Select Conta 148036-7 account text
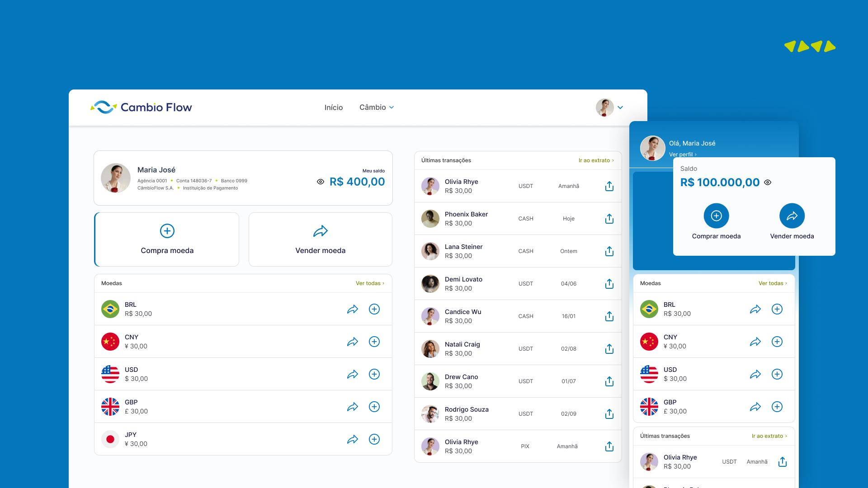 coord(194,181)
